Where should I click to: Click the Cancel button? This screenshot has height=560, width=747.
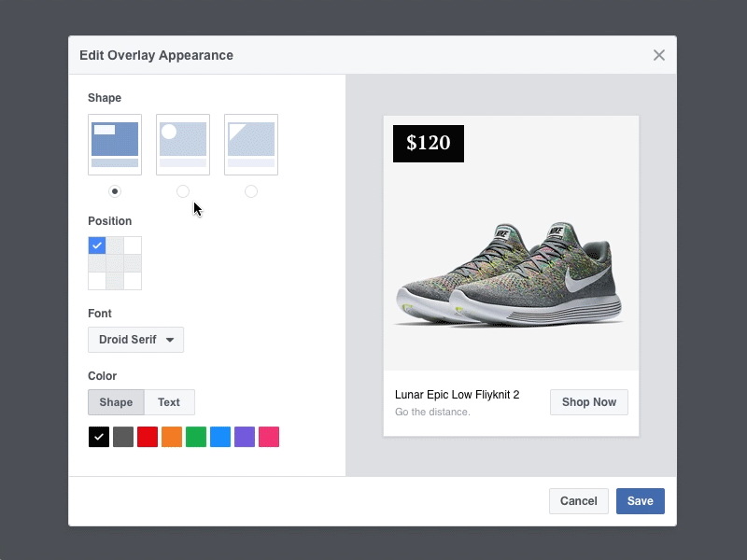pyautogui.click(x=578, y=501)
